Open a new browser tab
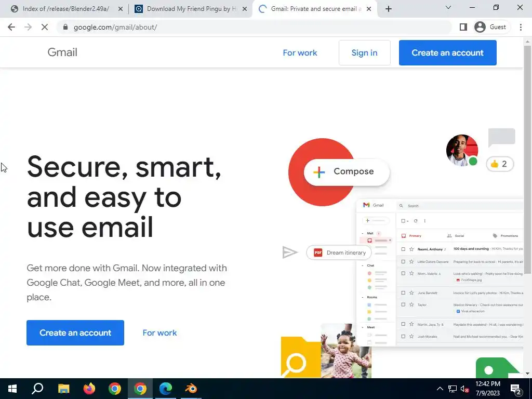The height and width of the screenshot is (399, 532). click(x=389, y=9)
